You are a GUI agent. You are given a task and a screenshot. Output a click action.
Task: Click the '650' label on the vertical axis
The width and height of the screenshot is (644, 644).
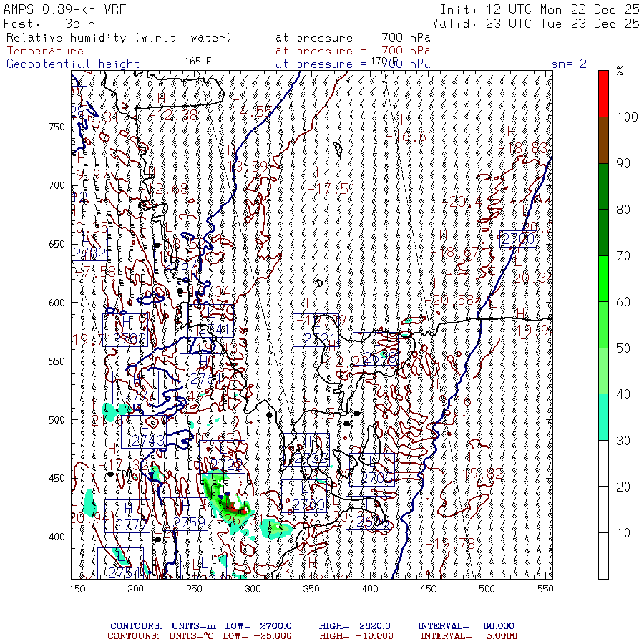(x=57, y=244)
